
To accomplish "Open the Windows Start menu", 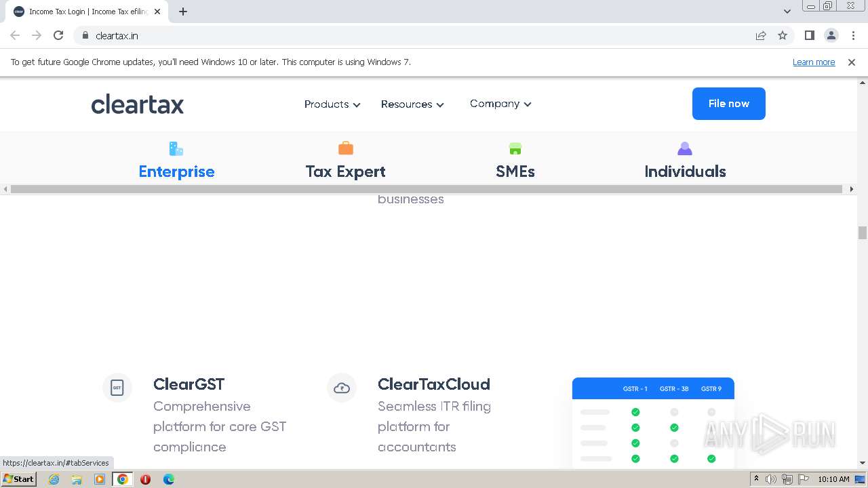I will click(19, 479).
